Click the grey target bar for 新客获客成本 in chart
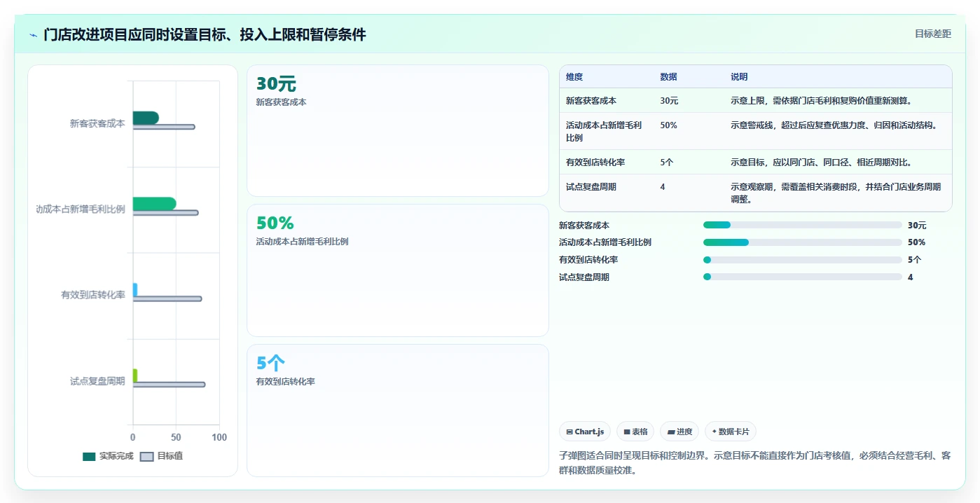This screenshot has height=503, width=980. click(x=164, y=127)
